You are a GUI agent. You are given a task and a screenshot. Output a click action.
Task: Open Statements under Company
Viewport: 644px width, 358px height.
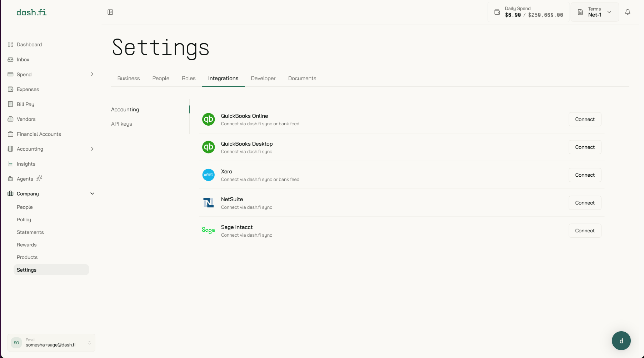click(30, 232)
